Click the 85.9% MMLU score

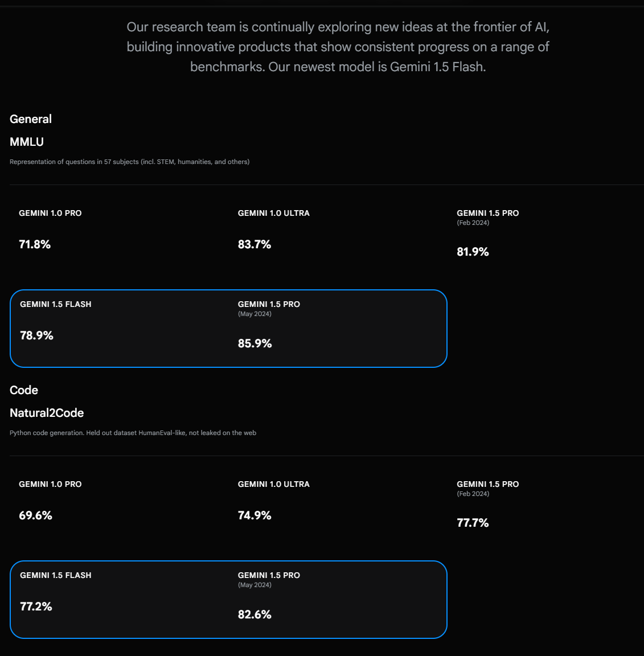click(255, 343)
